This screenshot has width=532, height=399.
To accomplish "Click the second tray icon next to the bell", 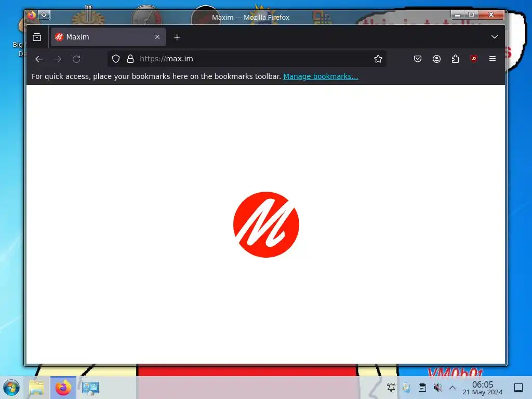I will [x=406, y=387].
